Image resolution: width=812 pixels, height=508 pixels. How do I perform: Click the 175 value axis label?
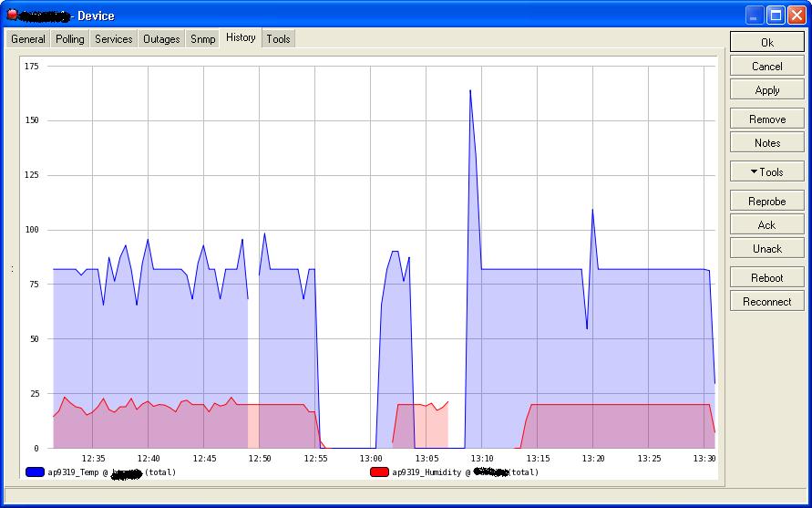click(x=31, y=67)
